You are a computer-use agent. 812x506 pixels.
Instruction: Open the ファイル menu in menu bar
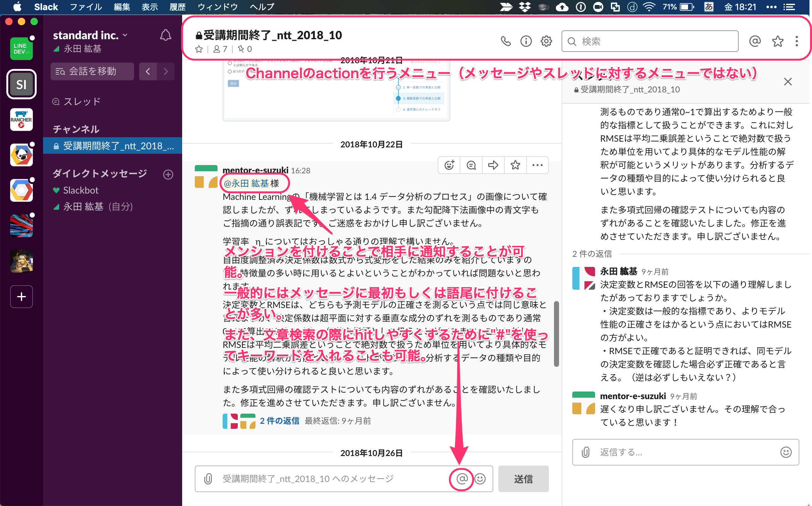click(x=86, y=7)
